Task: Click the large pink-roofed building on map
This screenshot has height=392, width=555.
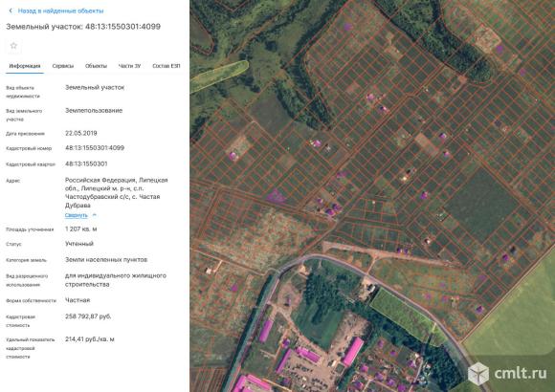Action: tap(352, 351)
